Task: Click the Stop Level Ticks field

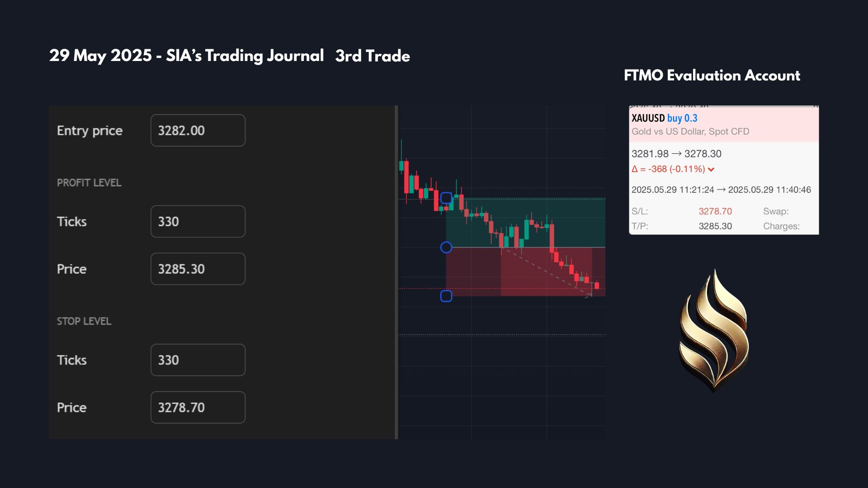Action: tap(198, 360)
